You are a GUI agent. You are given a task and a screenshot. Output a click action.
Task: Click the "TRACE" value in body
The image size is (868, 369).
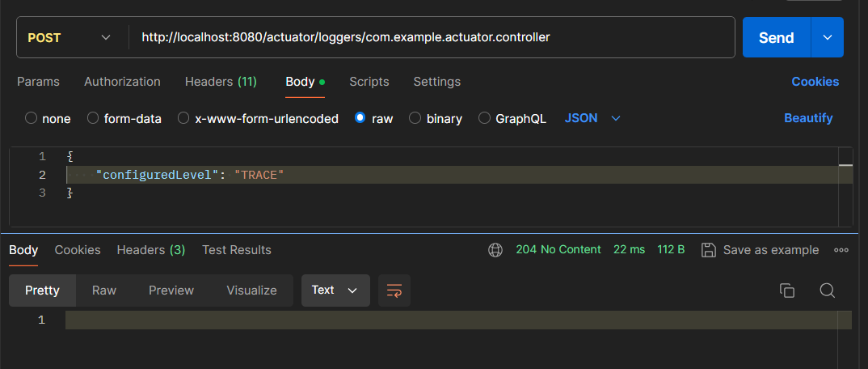point(259,175)
